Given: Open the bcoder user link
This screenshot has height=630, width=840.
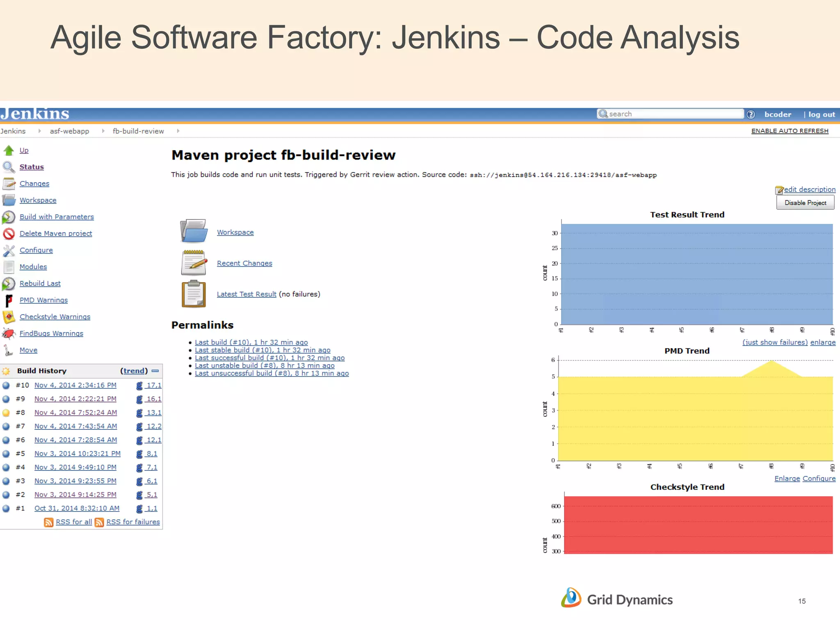Looking at the screenshot, I should (778, 114).
